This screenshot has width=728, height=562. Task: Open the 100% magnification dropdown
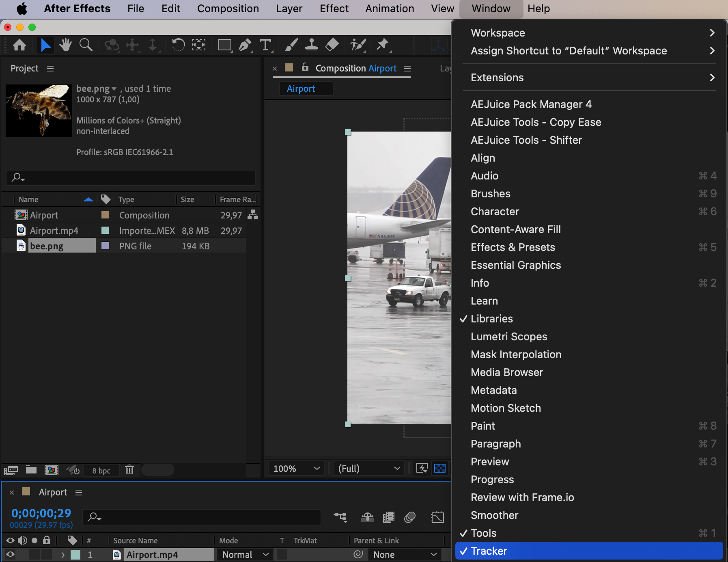point(296,469)
